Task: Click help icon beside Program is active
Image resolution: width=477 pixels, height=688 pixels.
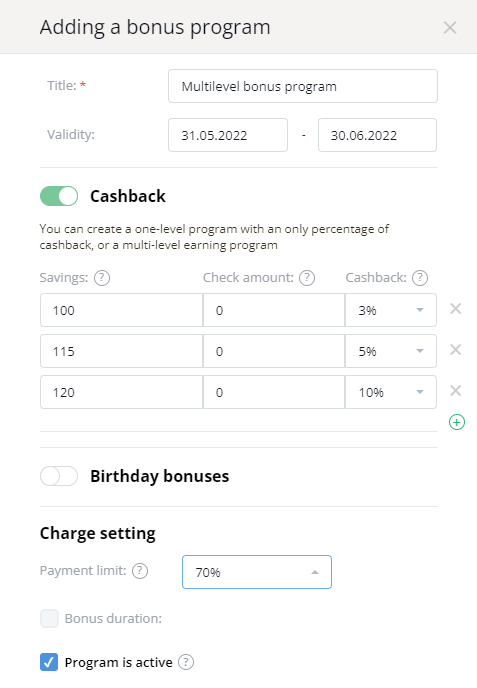Action: point(186,662)
